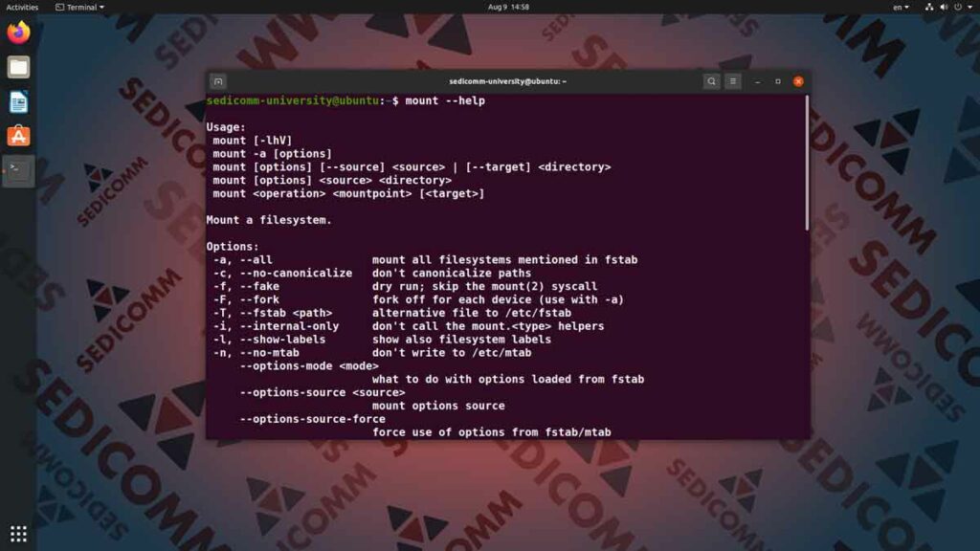Click the network status icon
The height and width of the screenshot is (551, 980).
pyautogui.click(x=929, y=7)
